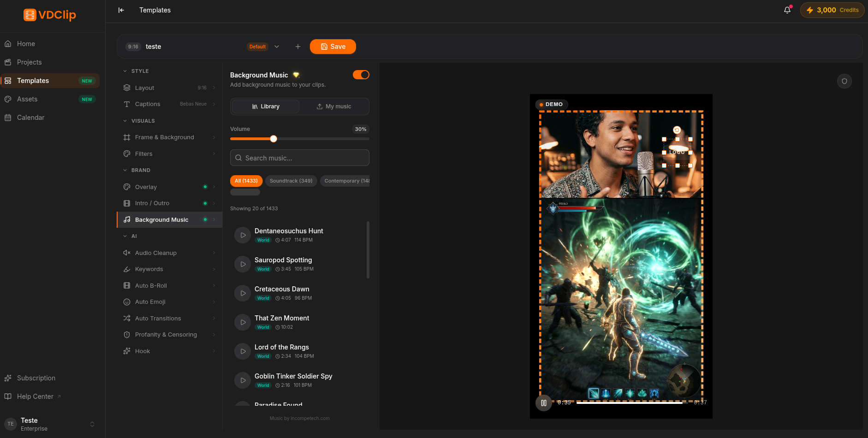
Task: Play the Dentaneosuchus Hunt track preview
Action: pyautogui.click(x=243, y=235)
